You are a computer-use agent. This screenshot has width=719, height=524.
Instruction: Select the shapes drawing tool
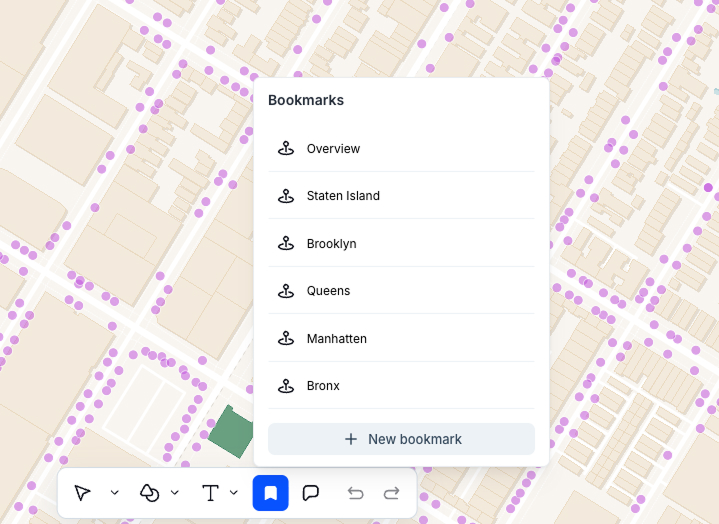click(150, 493)
